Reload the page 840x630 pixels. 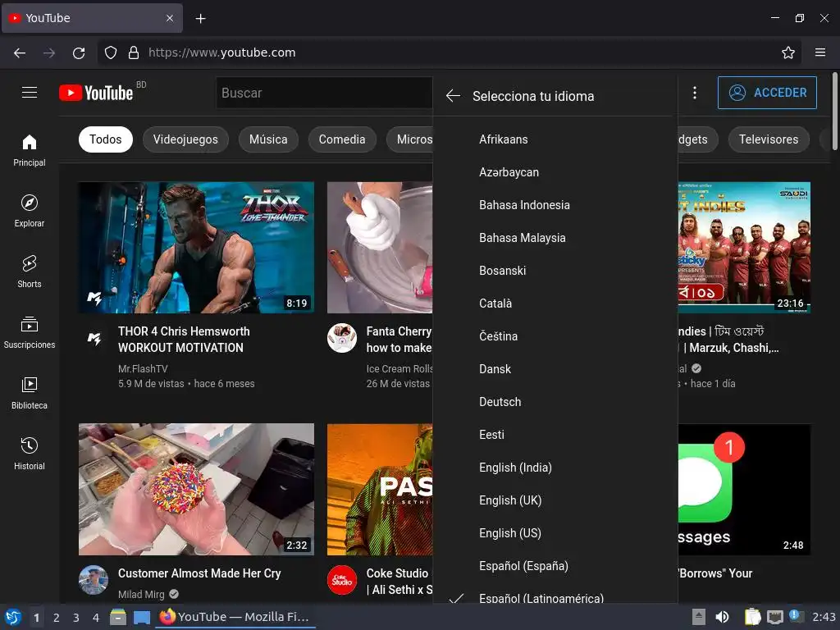click(x=79, y=52)
